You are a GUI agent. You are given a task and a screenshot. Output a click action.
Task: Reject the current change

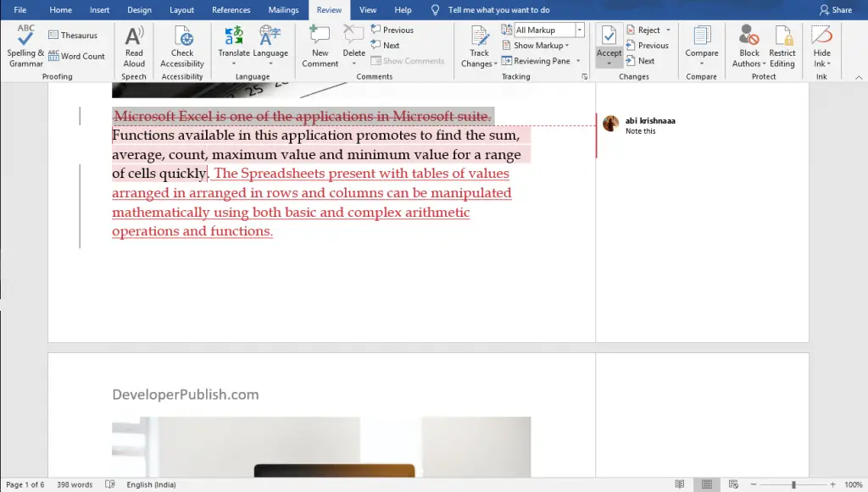point(643,30)
